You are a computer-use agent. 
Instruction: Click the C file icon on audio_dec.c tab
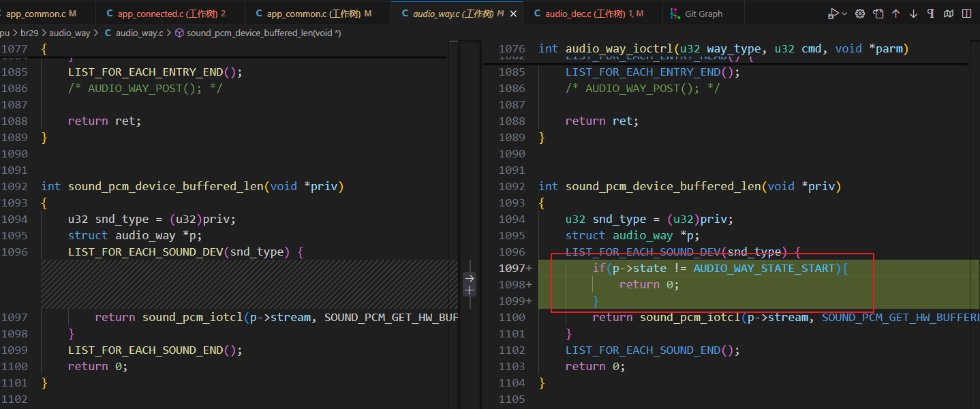pyautogui.click(x=537, y=14)
